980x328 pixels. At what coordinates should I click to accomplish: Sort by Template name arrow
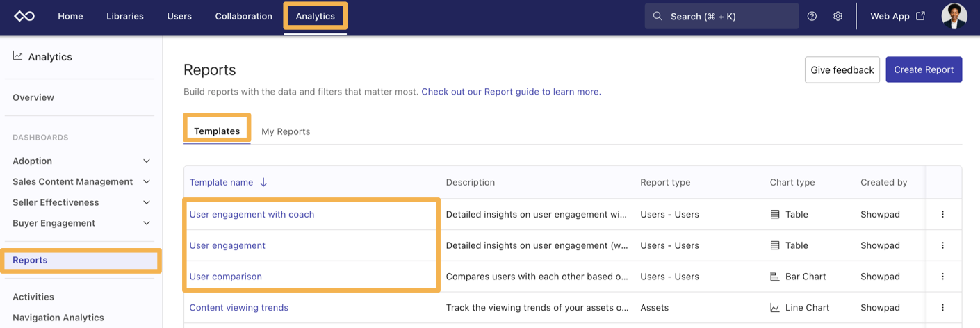pos(263,183)
